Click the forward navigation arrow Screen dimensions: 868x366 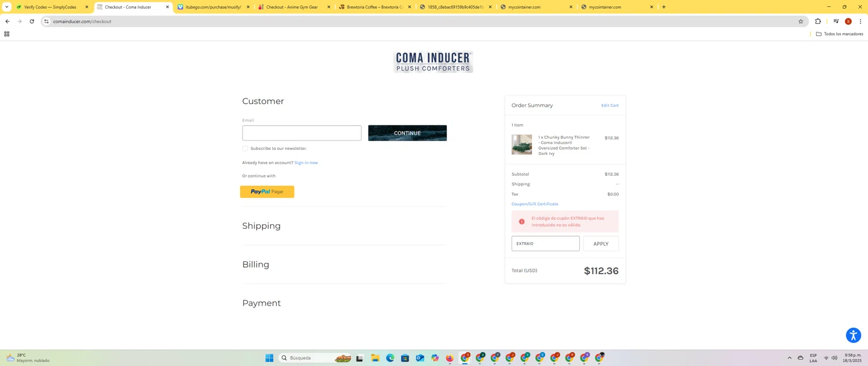coord(20,21)
